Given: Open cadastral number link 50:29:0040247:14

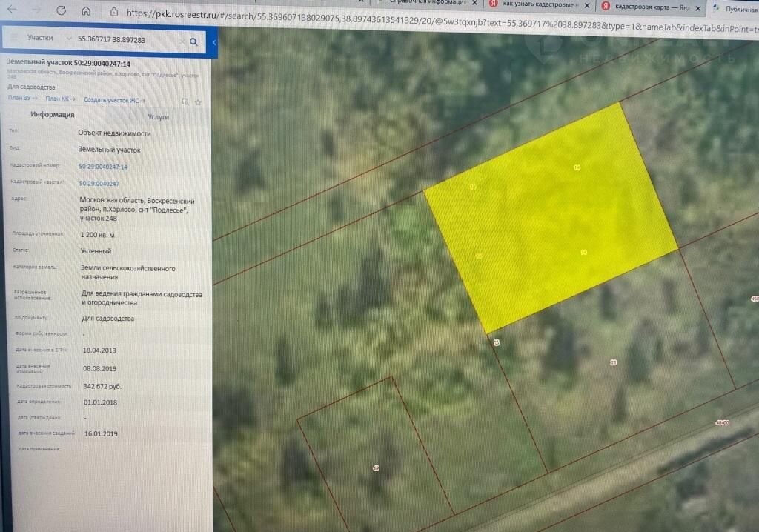Looking at the screenshot, I should click(103, 167).
